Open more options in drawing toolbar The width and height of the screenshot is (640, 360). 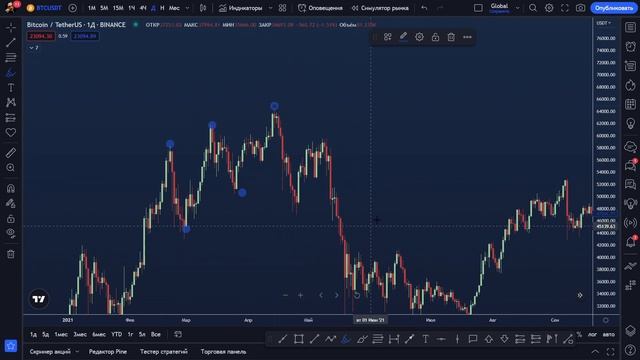pyautogui.click(x=467, y=37)
